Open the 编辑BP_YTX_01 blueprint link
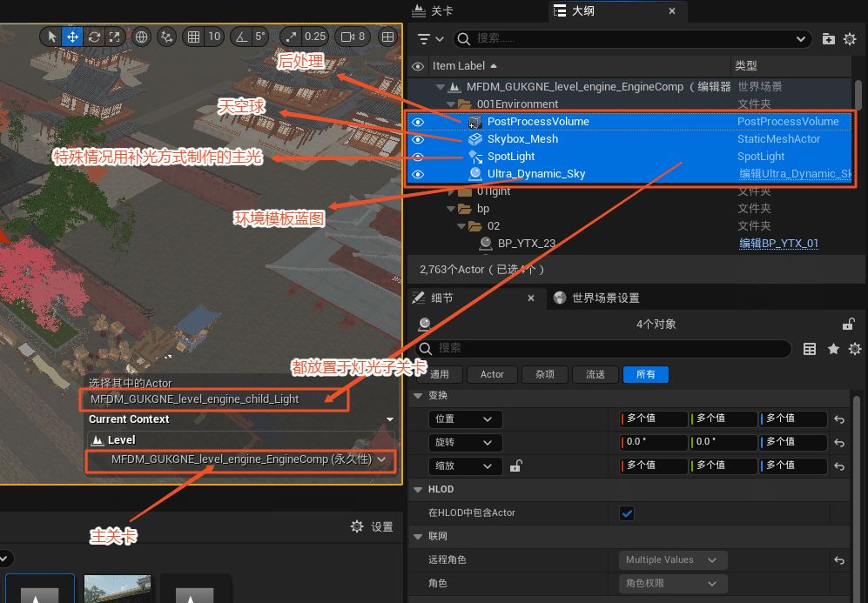Viewport: 868px width, 603px height. pos(778,244)
